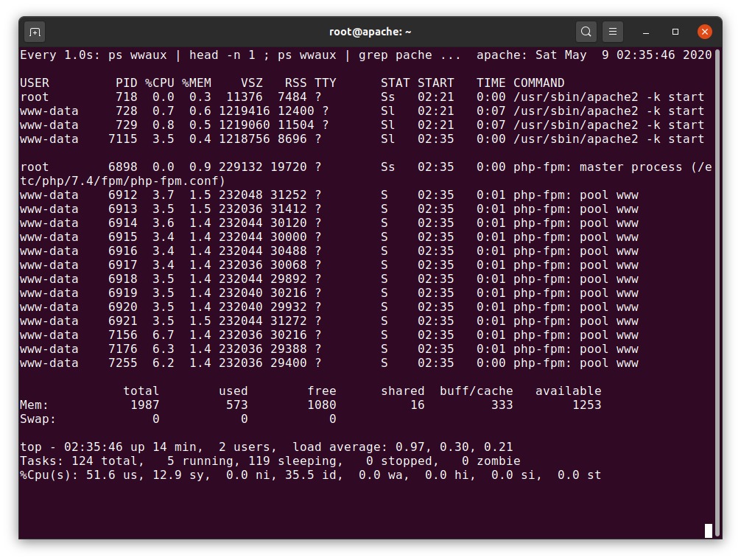This screenshot has height=560, width=741.
Task: Select PID 6915 in the process list
Action: pyautogui.click(x=123, y=237)
